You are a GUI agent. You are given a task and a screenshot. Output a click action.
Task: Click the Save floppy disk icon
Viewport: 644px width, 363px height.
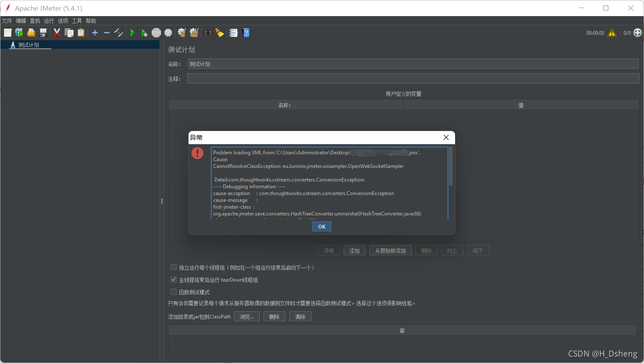(43, 33)
